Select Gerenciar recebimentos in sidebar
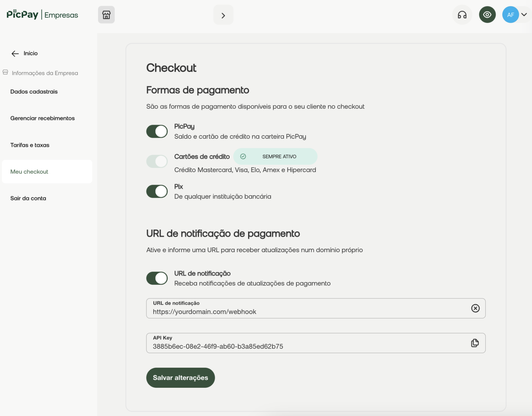 tap(42, 118)
